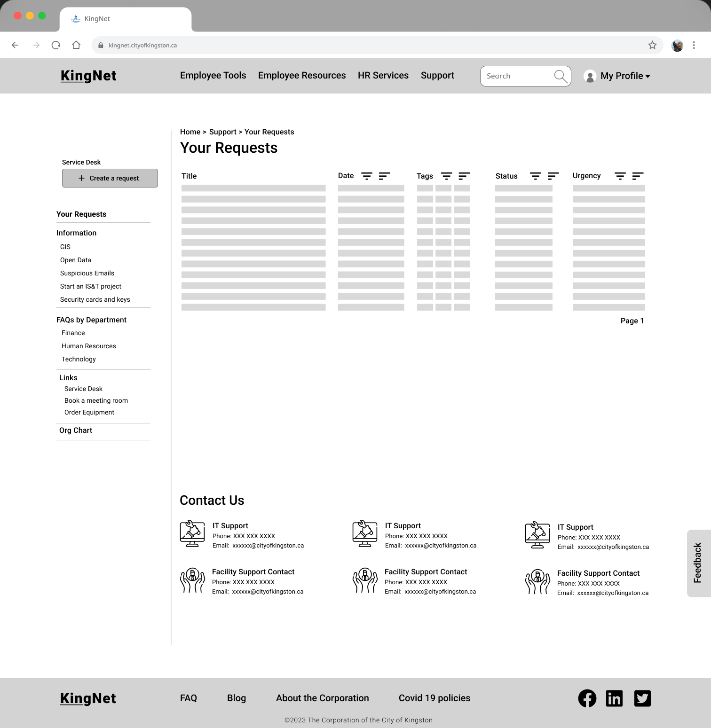Click the magnifying glass search icon
The image size is (711, 728).
coord(561,76)
